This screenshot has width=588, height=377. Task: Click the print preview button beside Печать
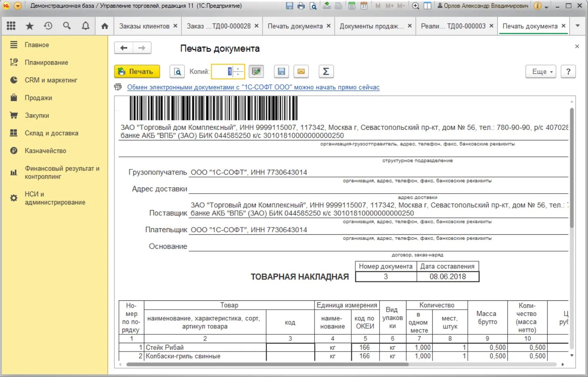click(177, 71)
